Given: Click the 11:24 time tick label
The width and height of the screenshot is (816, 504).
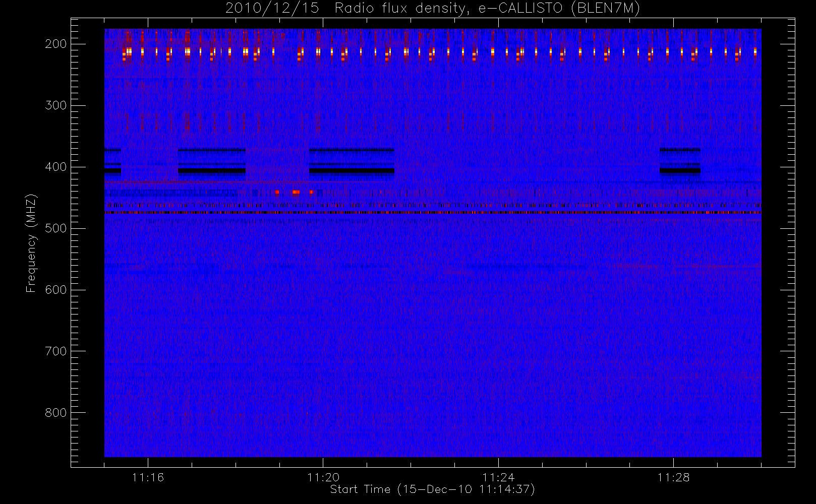Looking at the screenshot, I should click(x=498, y=477).
